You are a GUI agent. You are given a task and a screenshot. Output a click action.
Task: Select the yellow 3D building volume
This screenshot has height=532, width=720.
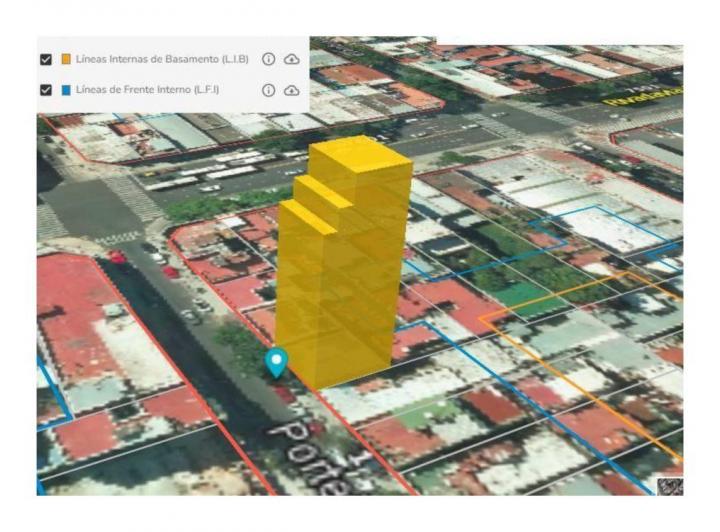(342, 262)
